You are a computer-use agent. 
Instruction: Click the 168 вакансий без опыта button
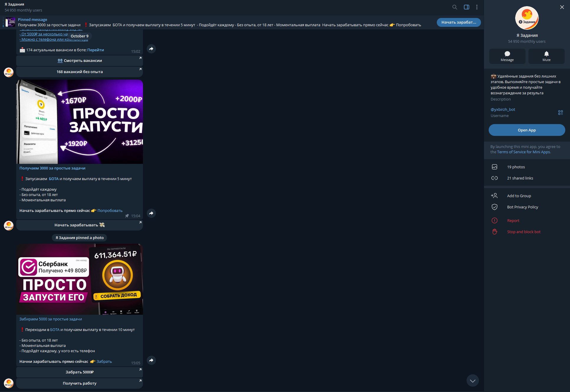tap(80, 72)
